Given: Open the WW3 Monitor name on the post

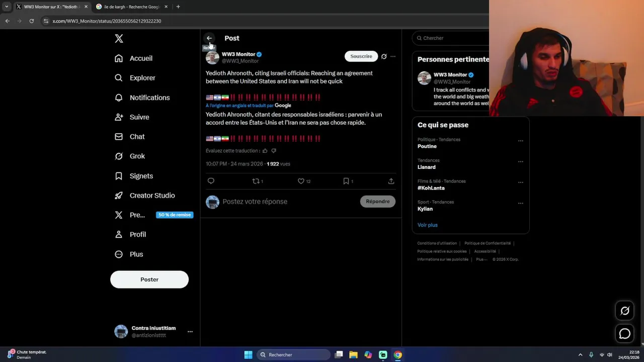Looking at the screenshot, I should point(238,54).
